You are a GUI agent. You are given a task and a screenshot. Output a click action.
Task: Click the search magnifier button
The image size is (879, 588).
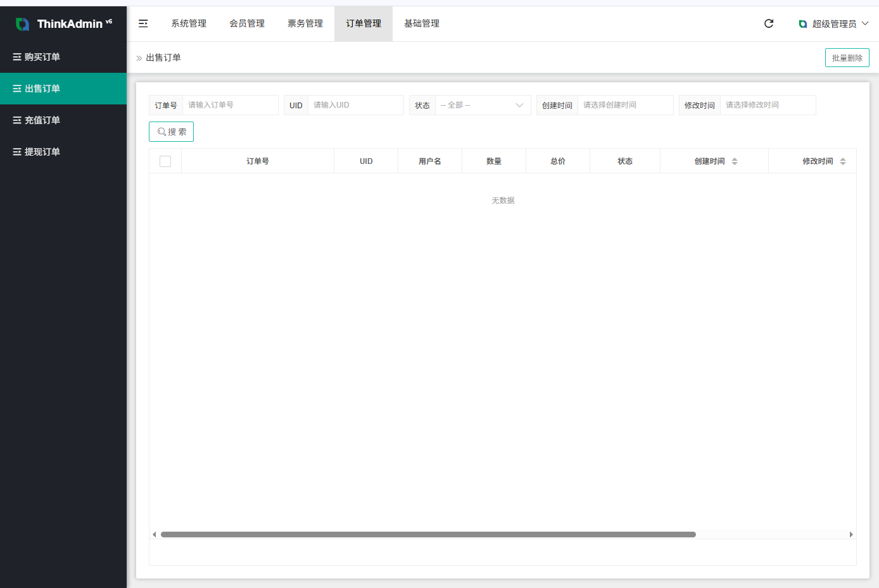tap(171, 132)
